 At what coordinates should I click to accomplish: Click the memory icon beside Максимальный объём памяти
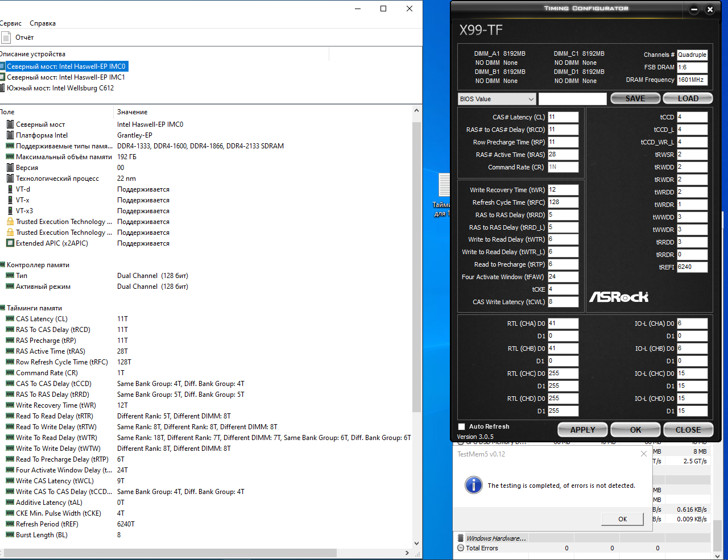(x=10, y=157)
